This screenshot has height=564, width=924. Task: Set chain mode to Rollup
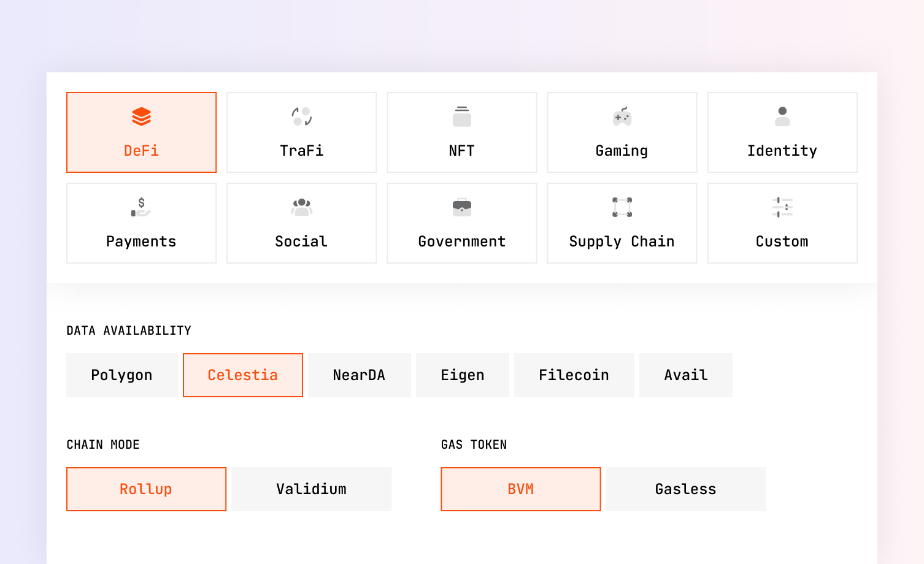[x=146, y=489]
